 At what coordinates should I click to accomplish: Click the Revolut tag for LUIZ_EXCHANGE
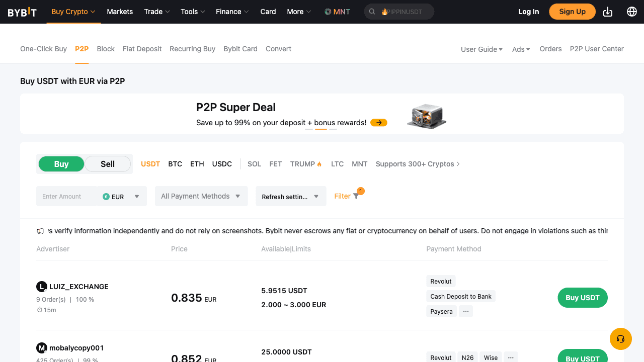pos(441,281)
